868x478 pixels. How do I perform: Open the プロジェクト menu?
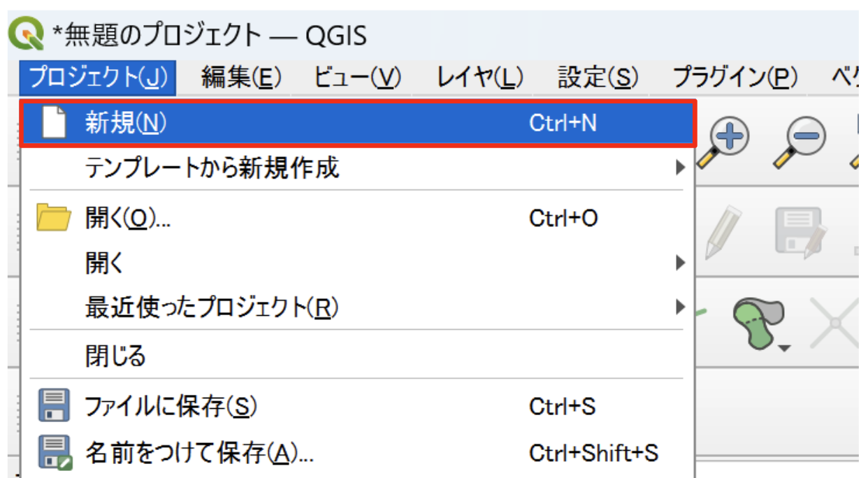98,78
